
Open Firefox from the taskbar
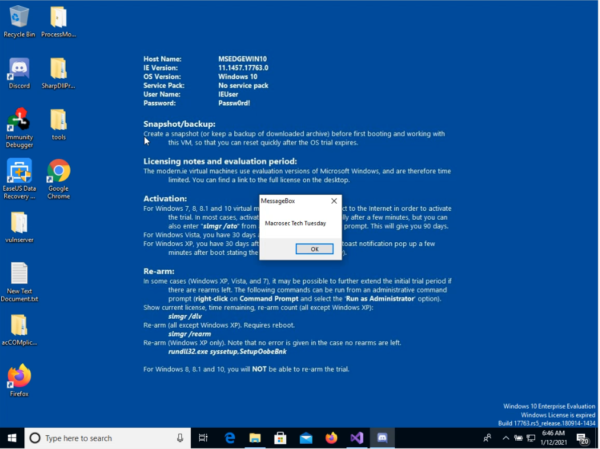coord(331,438)
